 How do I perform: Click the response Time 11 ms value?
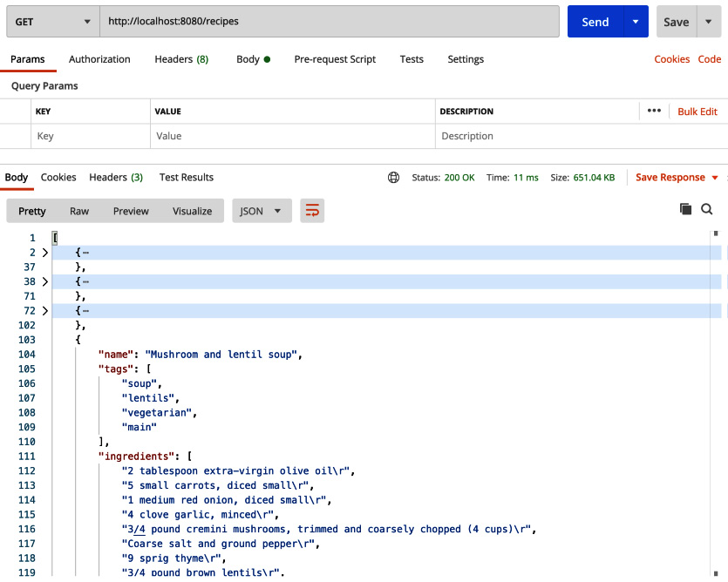[526, 178]
